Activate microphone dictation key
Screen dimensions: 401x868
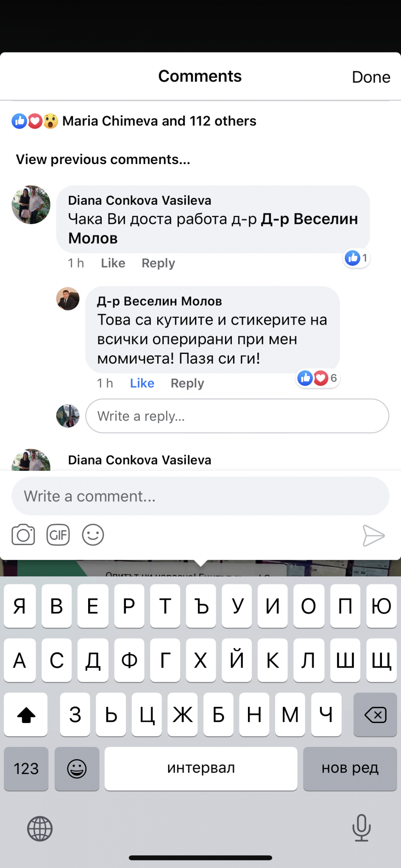pyautogui.click(x=362, y=828)
